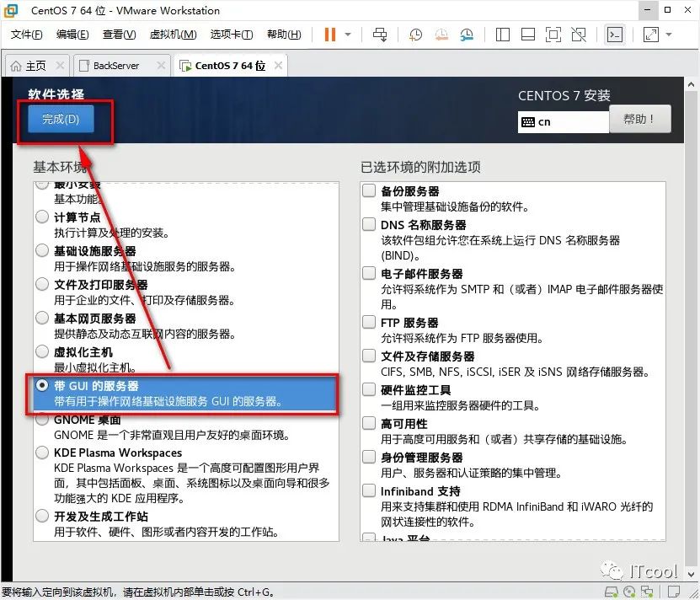Click the keyboard icon beside cn
Viewport: 700px width, 600px height.
[528, 122]
